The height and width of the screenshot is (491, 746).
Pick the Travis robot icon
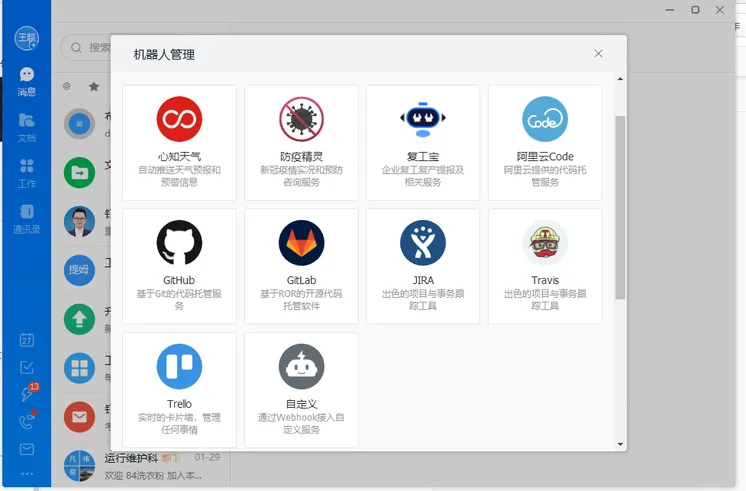545,243
